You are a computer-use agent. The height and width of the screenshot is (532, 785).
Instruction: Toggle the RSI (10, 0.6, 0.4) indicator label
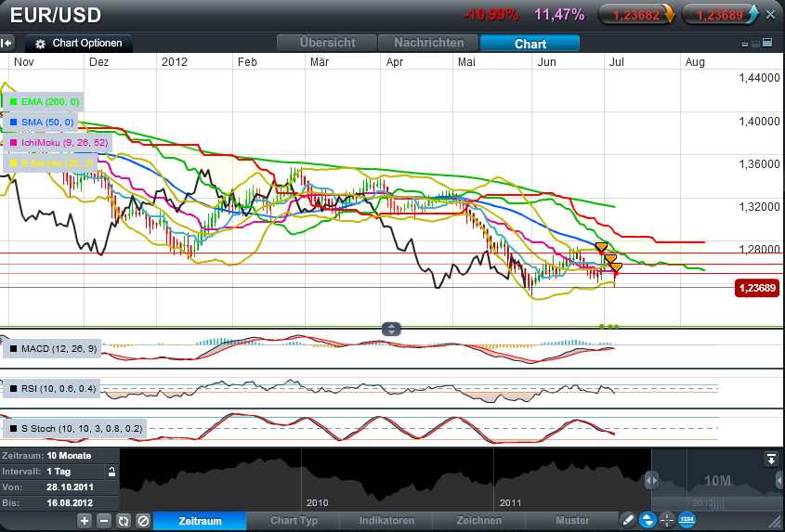point(52,389)
